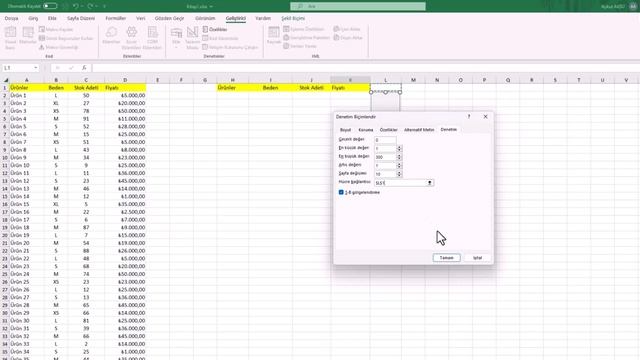Select column header L
The width and height of the screenshot is (640, 360).
[385, 80]
